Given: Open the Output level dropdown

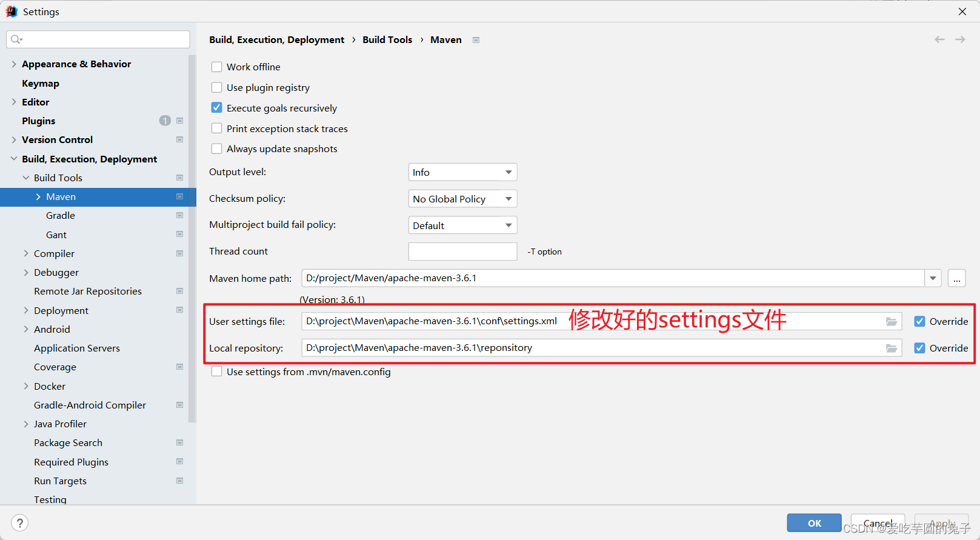Looking at the screenshot, I should coord(462,172).
